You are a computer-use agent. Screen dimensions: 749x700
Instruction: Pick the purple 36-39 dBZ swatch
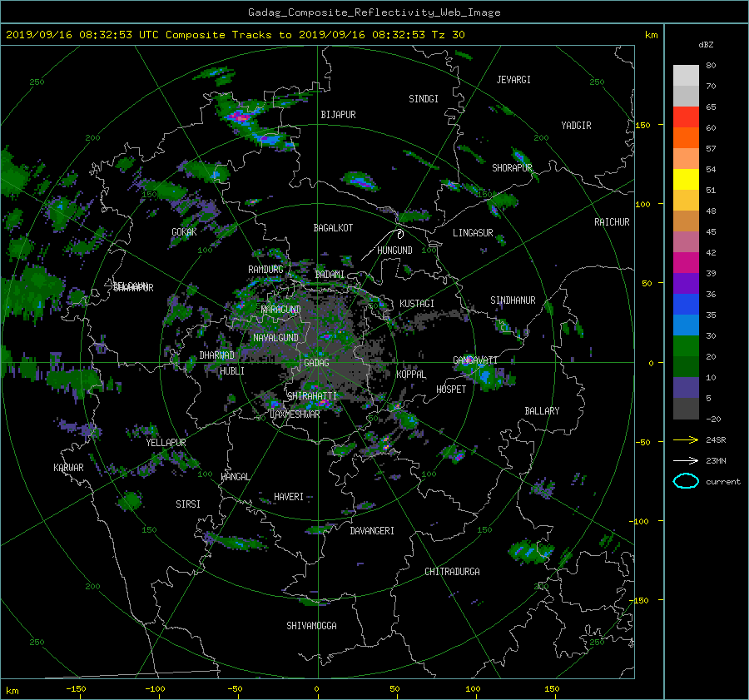tap(686, 283)
